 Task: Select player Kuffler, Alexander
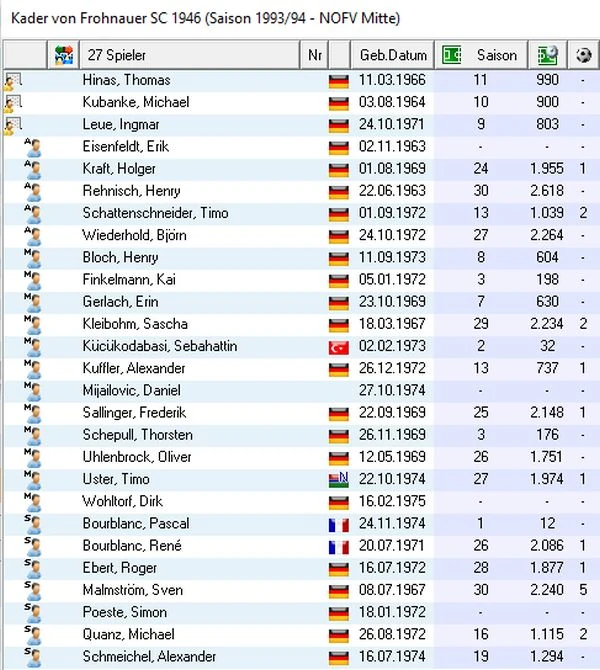click(134, 368)
